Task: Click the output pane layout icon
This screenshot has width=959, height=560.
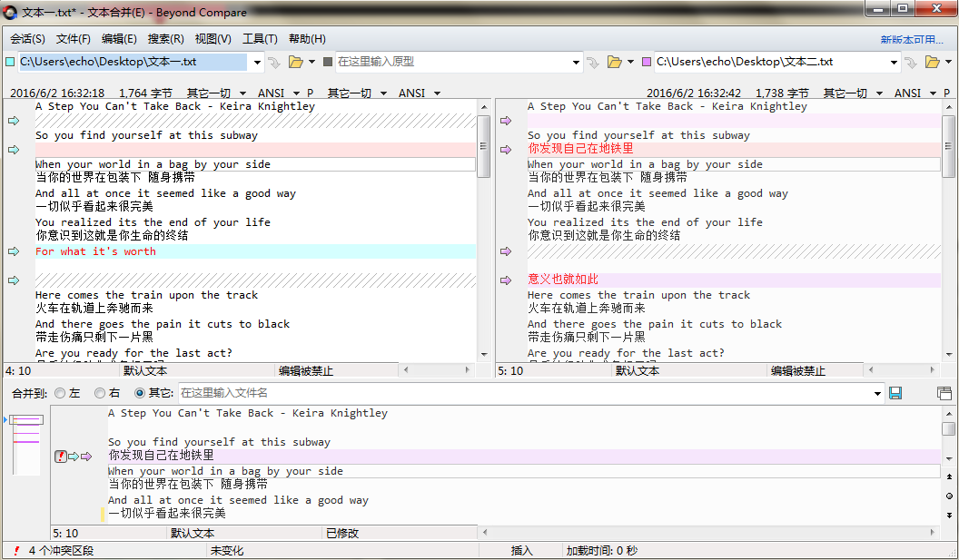Action: pyautogui.click(x=944, y=393)
